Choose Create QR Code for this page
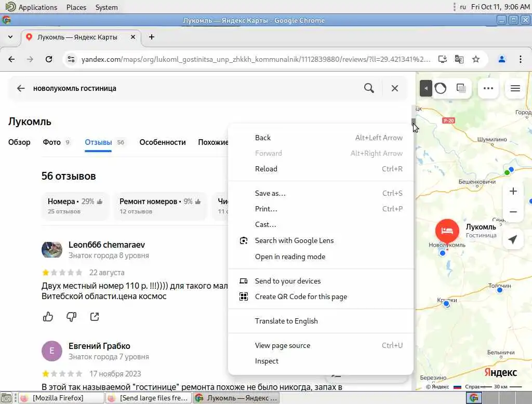Screen dimensions: 532x404 point(321,297)
